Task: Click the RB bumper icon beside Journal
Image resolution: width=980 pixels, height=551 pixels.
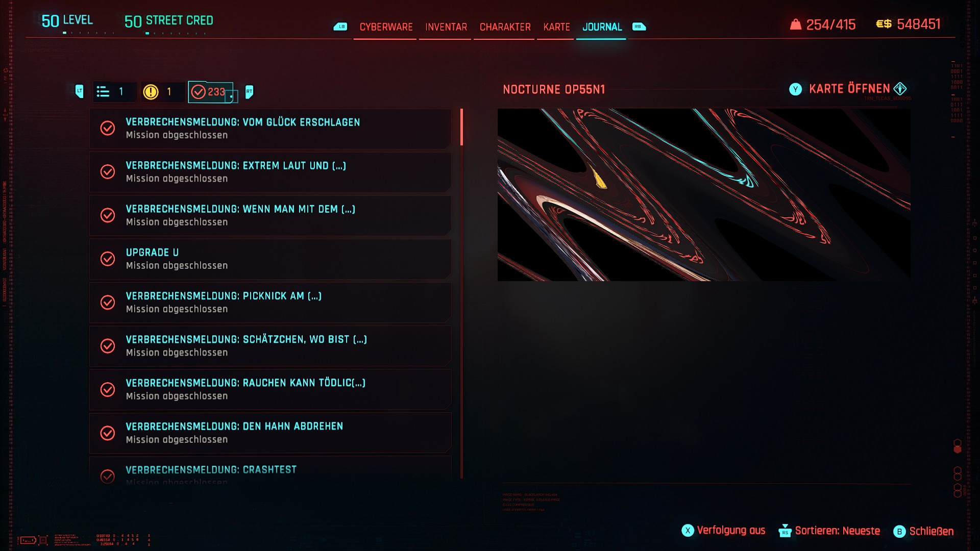Action: click(x=639, y=27)
